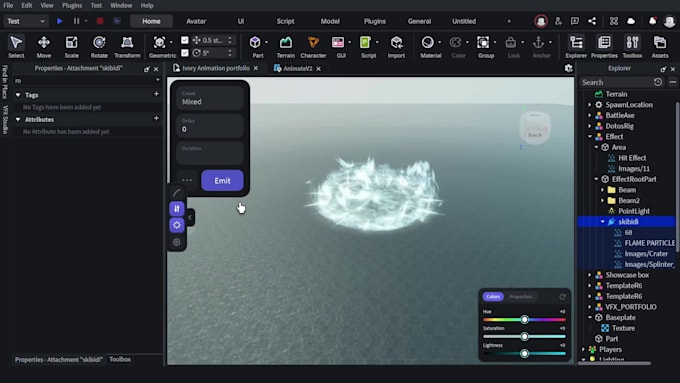Open the File menu
680x383 pixels.
[x=8, y=5]
